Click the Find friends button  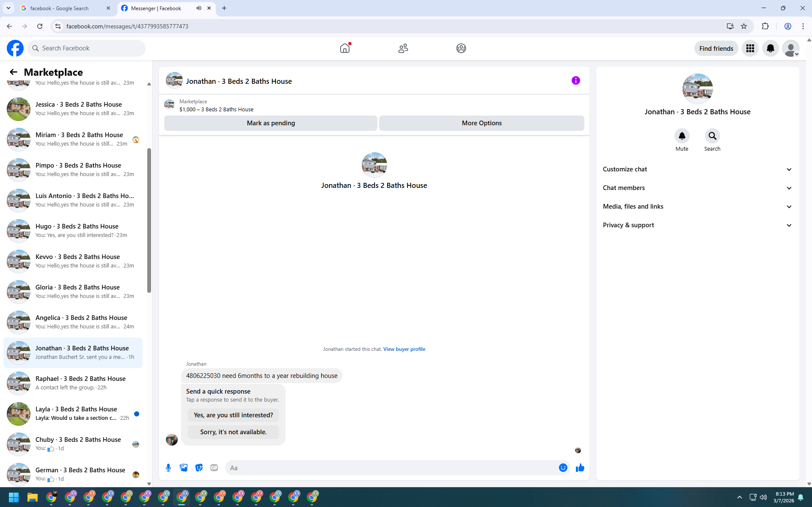point(716,48)
